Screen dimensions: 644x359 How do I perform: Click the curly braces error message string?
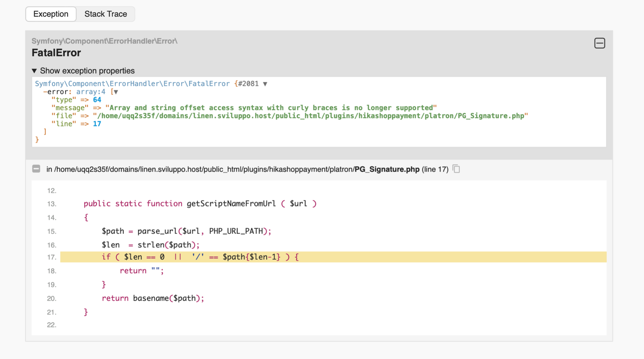271,108
